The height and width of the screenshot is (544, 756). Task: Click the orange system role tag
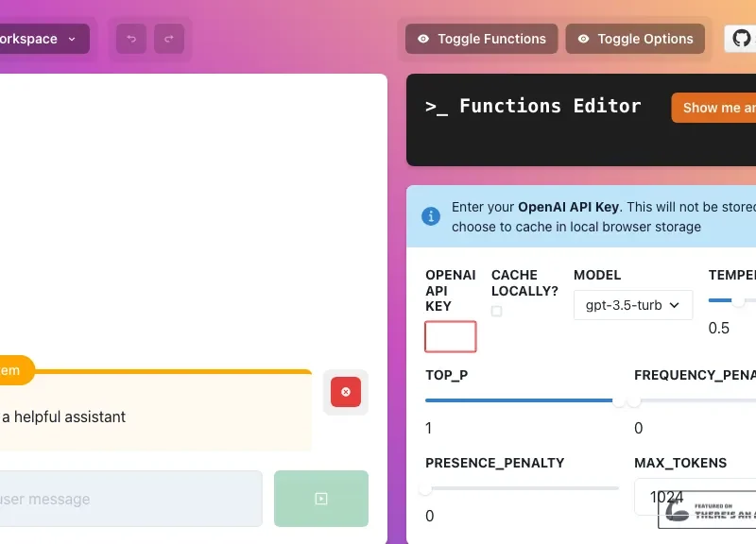coord(11,370)
